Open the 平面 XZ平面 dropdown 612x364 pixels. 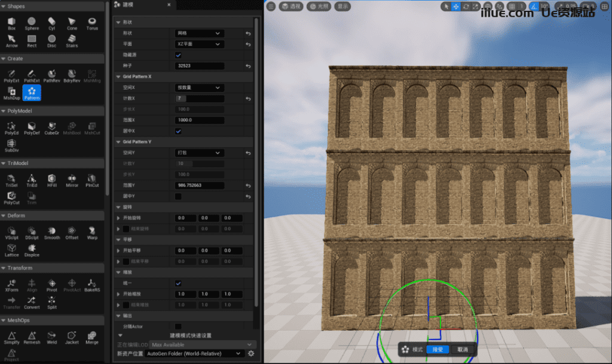(x=200, y=44)
